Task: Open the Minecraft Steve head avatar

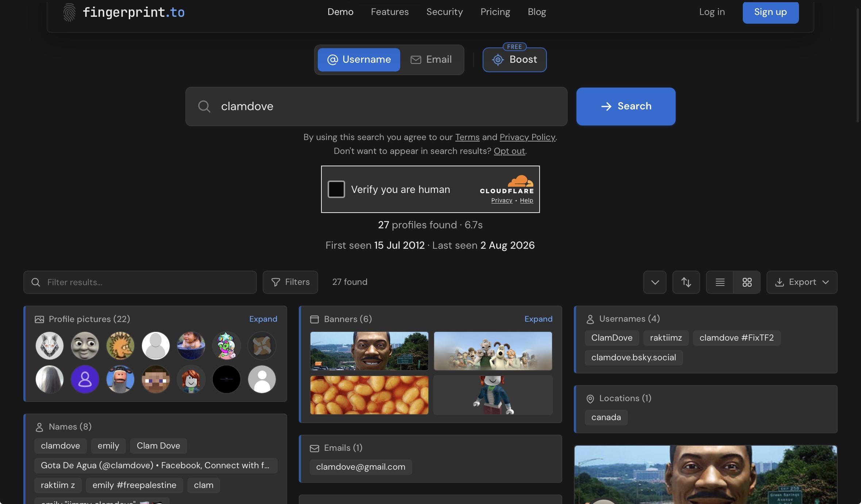Action: pyautogui.click(x=156, y=379)
